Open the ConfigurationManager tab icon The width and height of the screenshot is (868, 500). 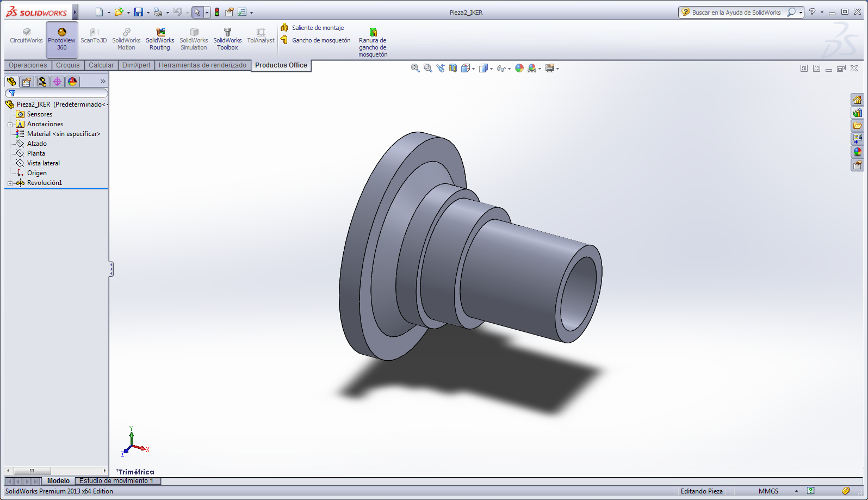42,82
